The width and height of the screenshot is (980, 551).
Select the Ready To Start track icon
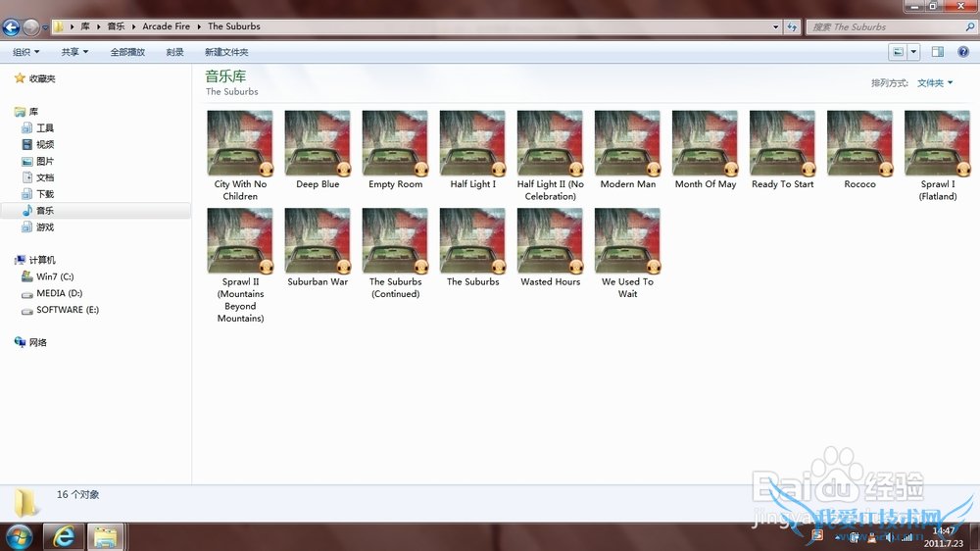click(782, 143)
